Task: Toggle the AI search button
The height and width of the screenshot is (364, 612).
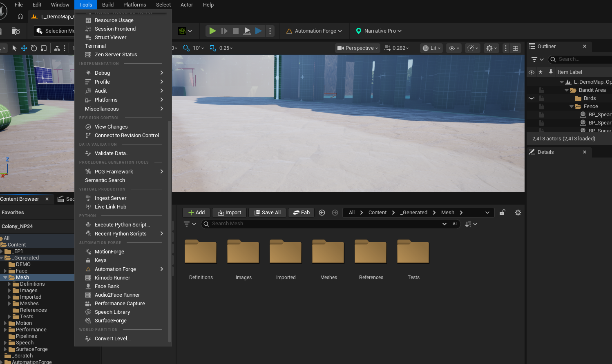Action: 454,224
